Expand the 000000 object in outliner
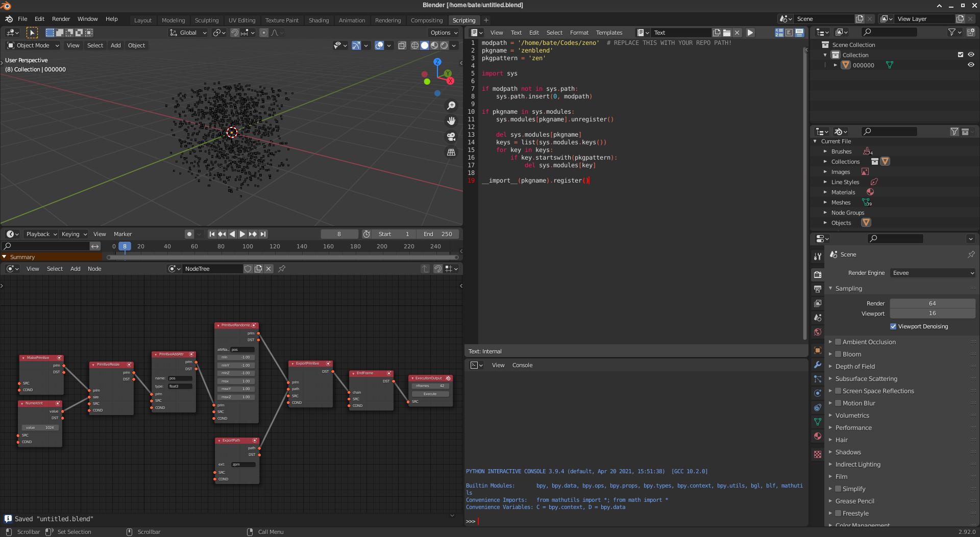The image size is (980, 537). click(x=836, y=65)
